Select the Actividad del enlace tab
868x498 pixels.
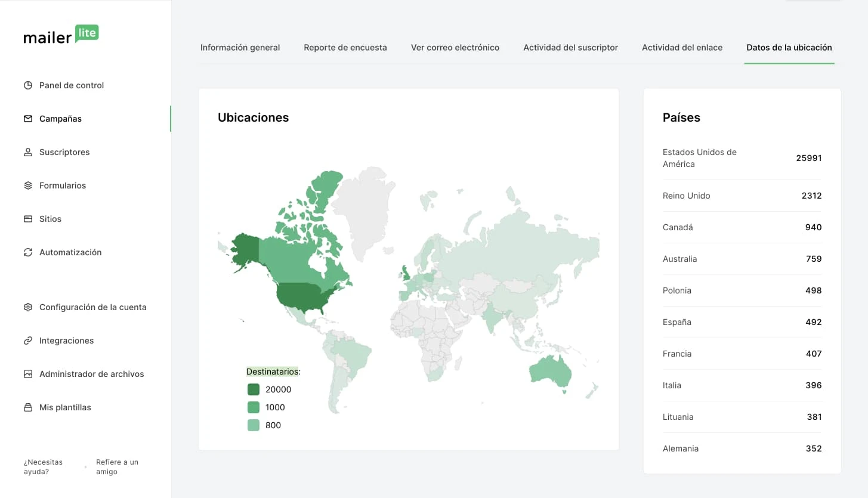[x=682, y=48]
